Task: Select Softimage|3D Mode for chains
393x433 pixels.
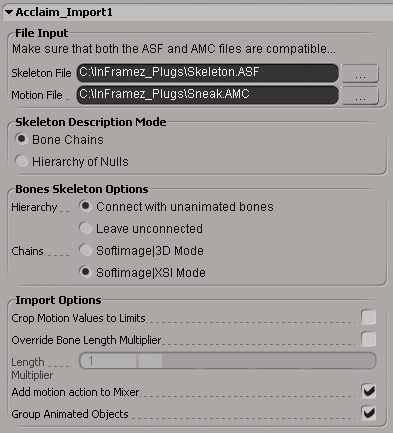Action: [86, 250]
